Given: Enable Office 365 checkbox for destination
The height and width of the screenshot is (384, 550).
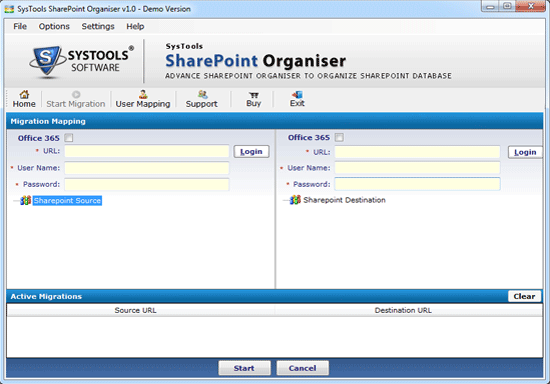Looking at the screenshot, I should tap(339, 137).
